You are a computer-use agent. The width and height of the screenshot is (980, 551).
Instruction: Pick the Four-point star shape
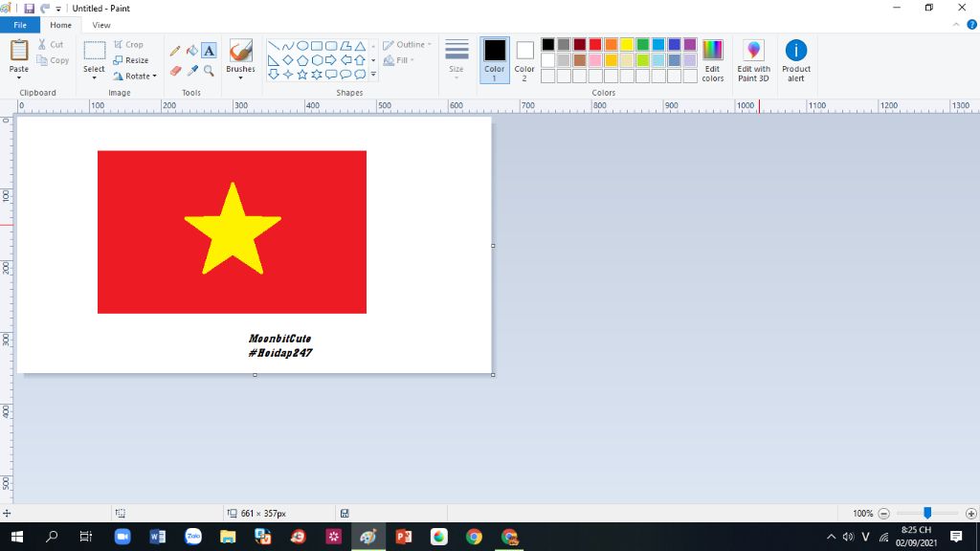[287, 75]
